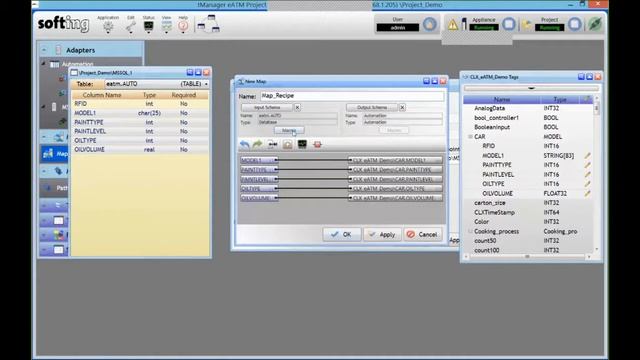Click the Project stop round button
Image resolution: width=640 pixels, height=360 pixels.
(x=575, y=24)
